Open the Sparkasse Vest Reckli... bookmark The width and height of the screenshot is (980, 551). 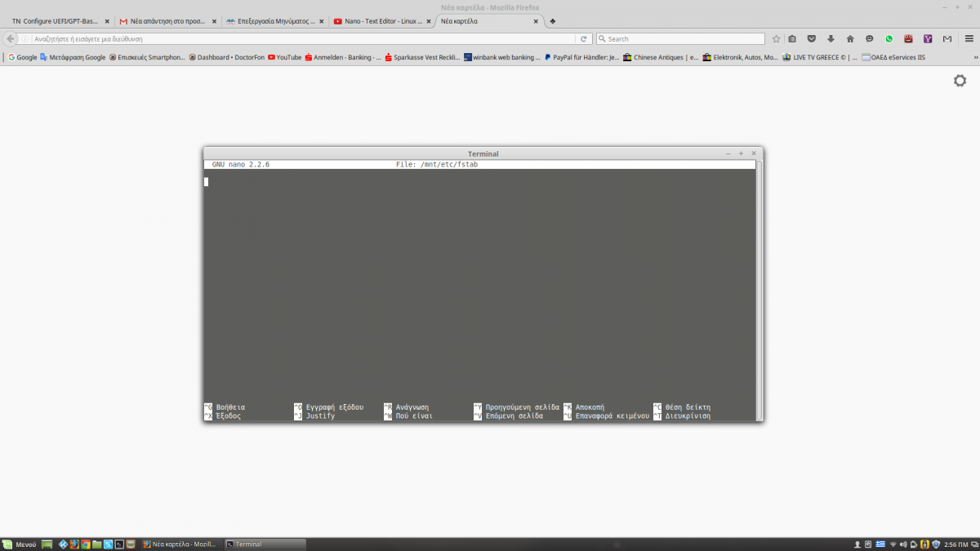pyautogui.click(x=422, y=57)
